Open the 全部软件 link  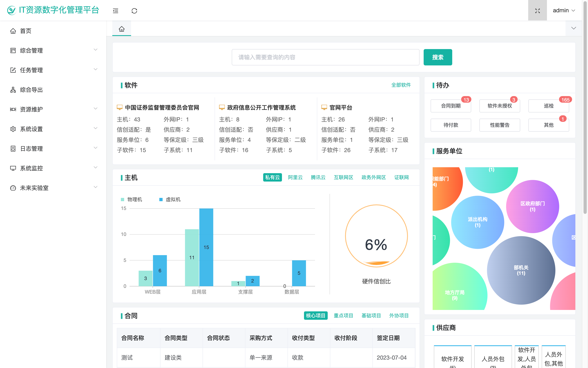click(x=401, y=85)
